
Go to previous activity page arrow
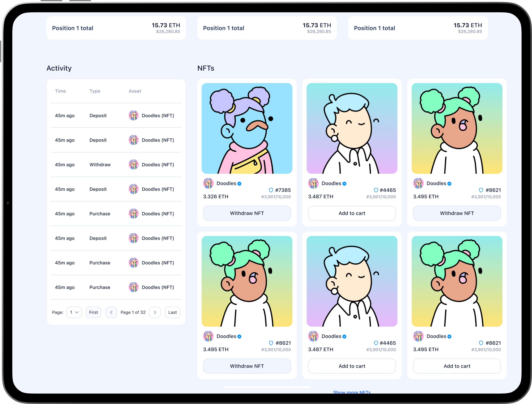pyautogui.click(x=111, y=312)
